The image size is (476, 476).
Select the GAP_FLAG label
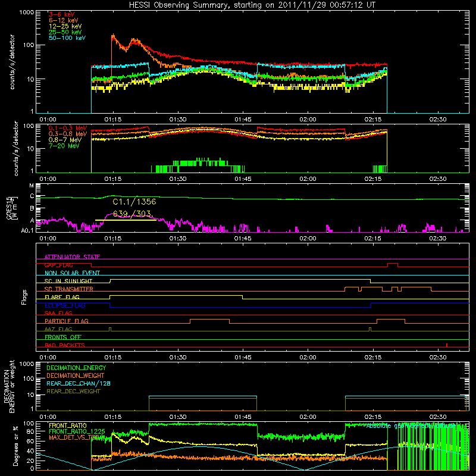58,265
